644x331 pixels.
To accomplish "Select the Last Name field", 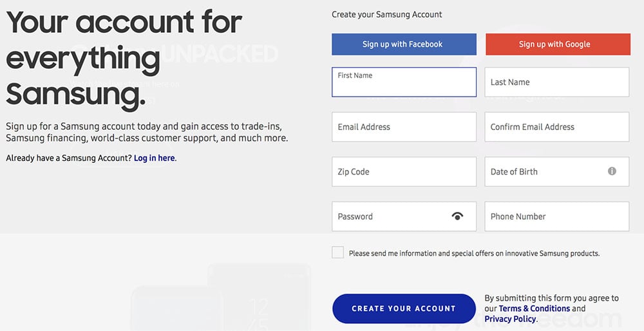I will coord(557,82).
